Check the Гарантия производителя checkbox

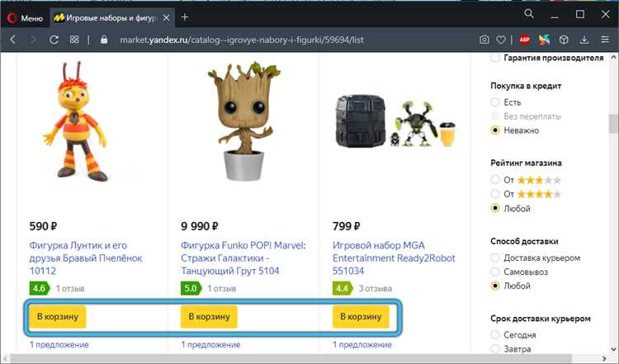(x=495, y=57)
